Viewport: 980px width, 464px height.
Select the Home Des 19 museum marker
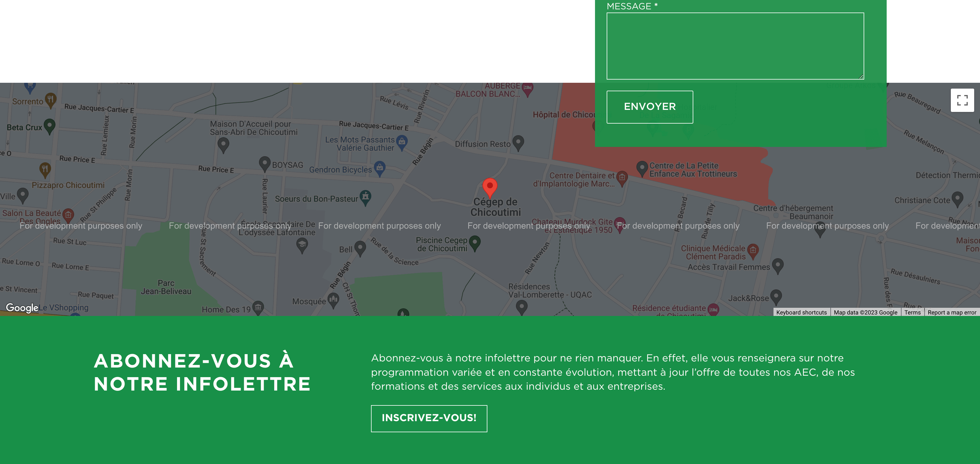[258, 308]
